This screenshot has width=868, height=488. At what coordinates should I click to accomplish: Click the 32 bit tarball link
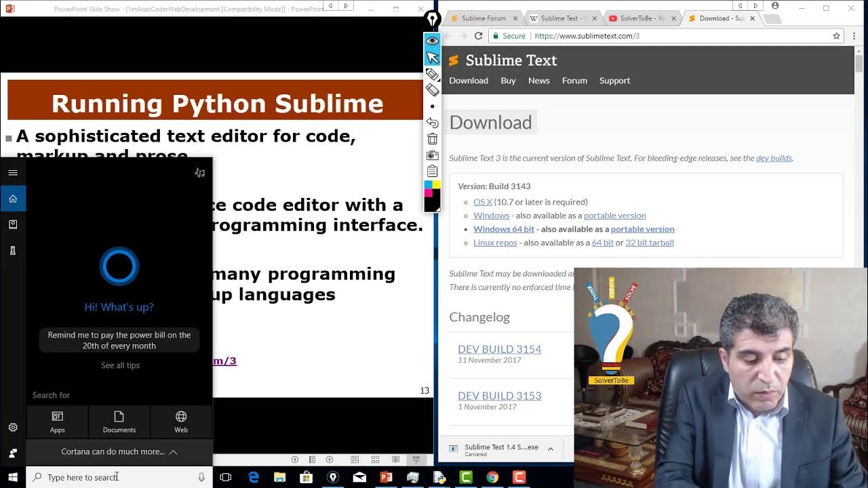pyautogui.click(x=650, y=243)
